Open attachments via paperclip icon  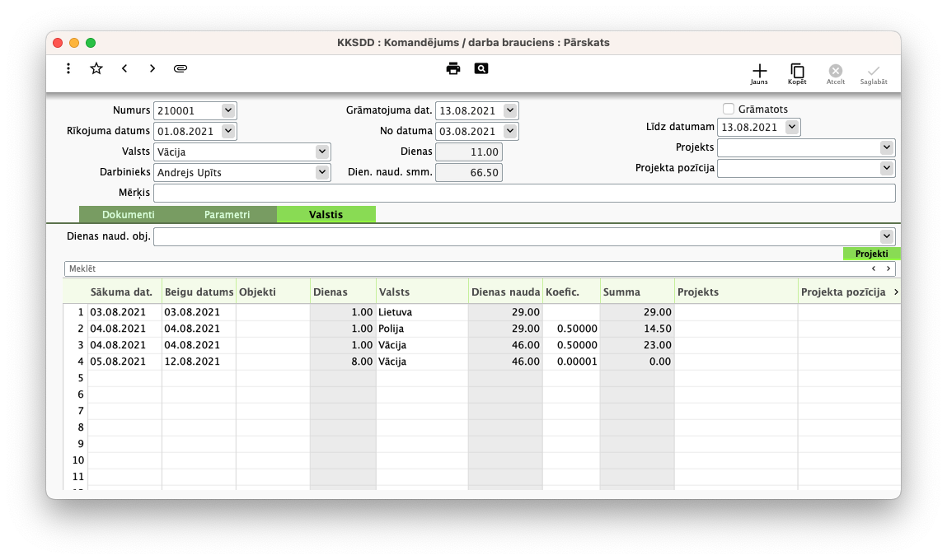tap(180, 69)
